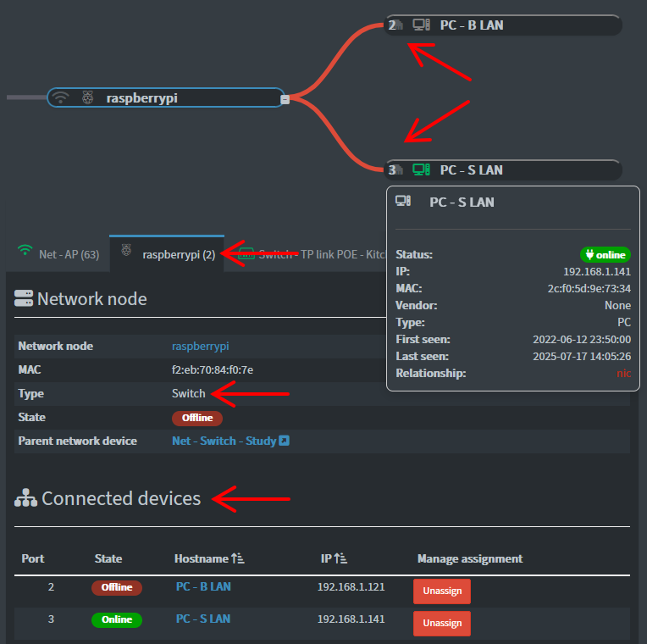Open the PC - S LAN hostname link in table
Image resolution: width=647 pixels, height=644 pixels.
[203, 619]
